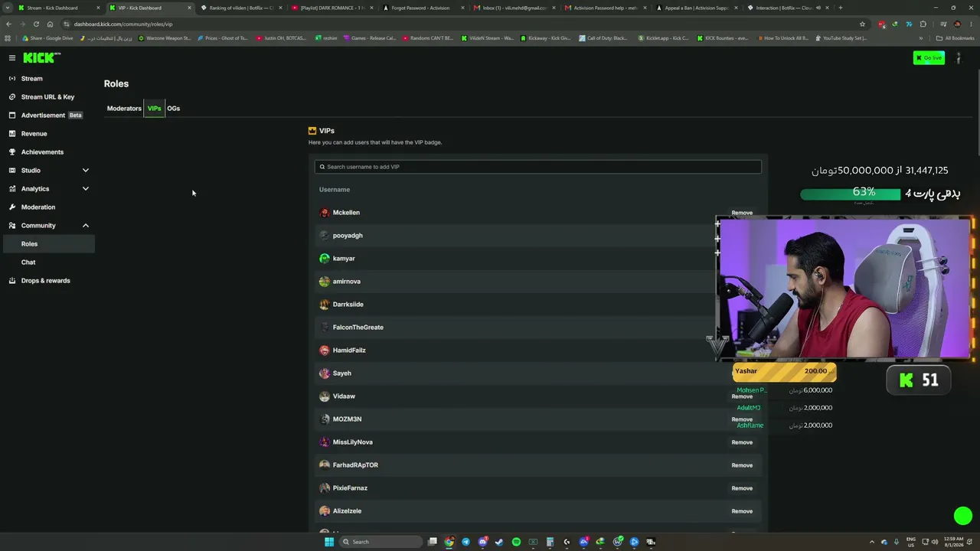This screenshot has height=551, width=980.
Task: Remove FarhadRApTOR from VIPs
Action: click(742, 465)
